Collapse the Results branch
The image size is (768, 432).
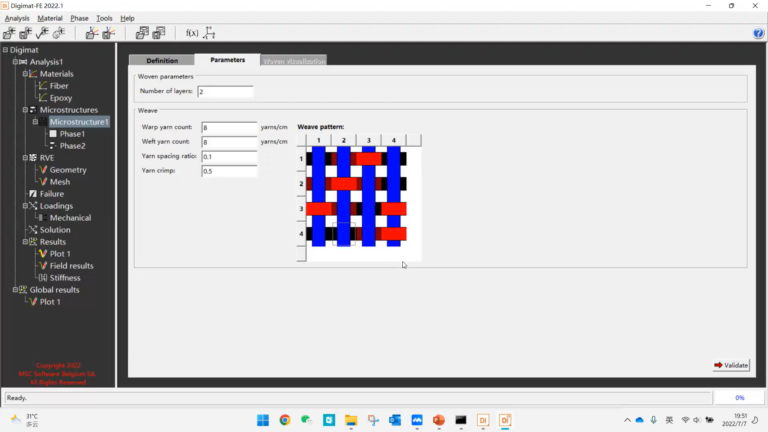pyautogui.click(x=25, y=241)
